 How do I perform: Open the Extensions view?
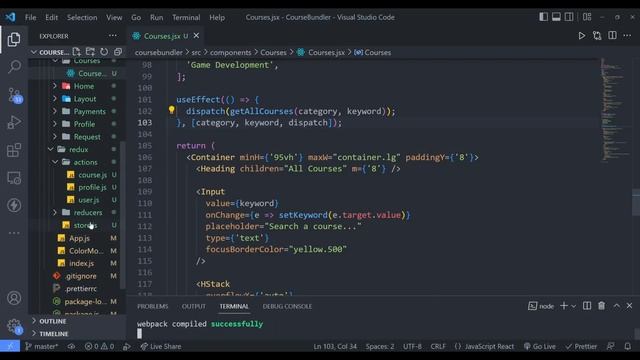click(14, 150)
